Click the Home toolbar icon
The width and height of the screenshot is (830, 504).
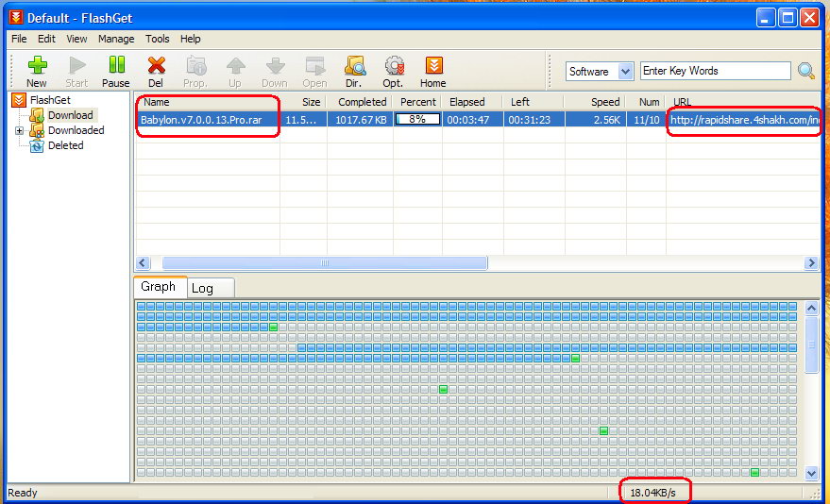(x=433, y=65)
